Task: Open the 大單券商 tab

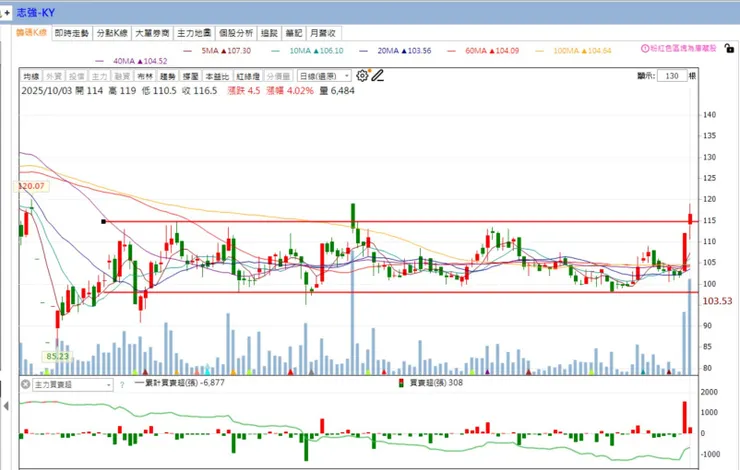Action: tap(152, 33)
